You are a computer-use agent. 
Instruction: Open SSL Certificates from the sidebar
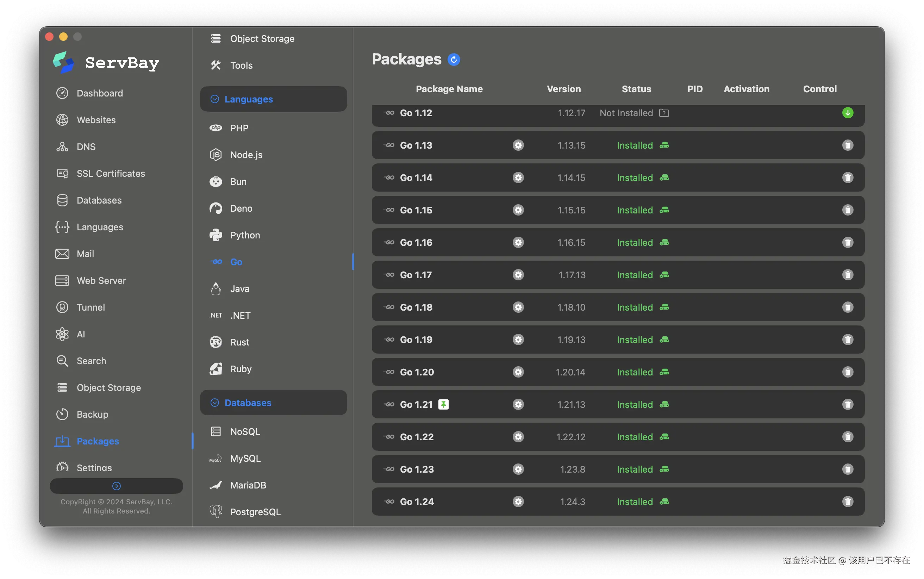[111, 174]
